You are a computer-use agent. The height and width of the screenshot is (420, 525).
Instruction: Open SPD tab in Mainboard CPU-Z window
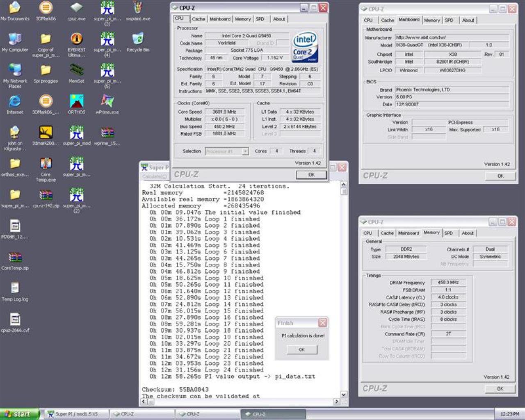pyautogui.click(x=449, y=20)
